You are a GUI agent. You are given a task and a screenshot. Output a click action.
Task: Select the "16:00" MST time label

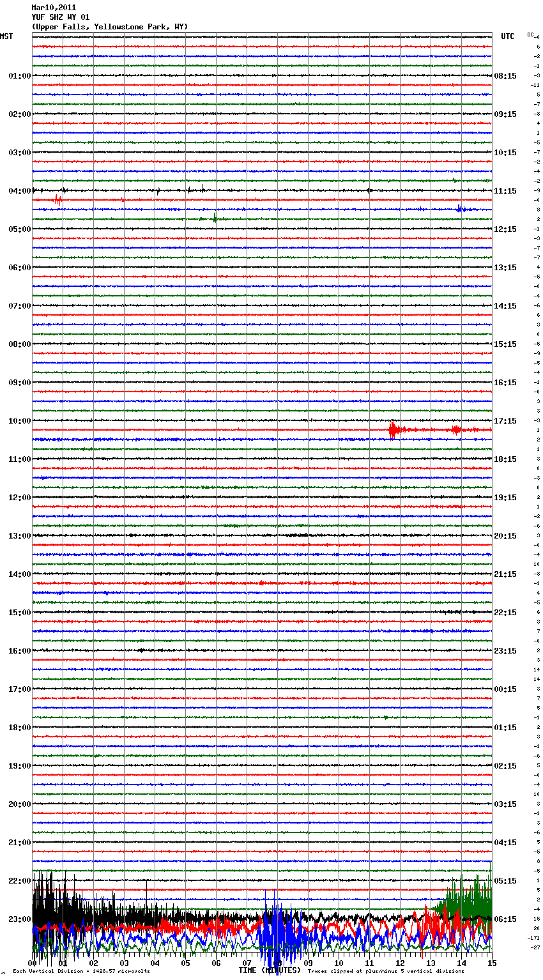tap(20, 651)
